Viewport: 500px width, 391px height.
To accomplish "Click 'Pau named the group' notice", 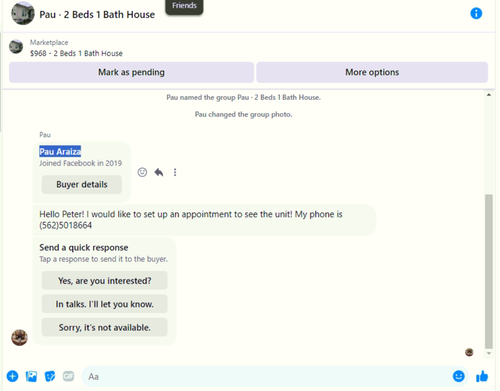I will 243,97.
